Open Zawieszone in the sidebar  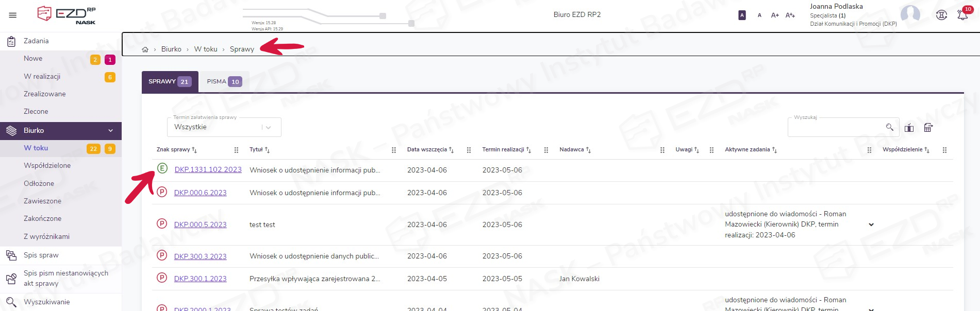[42, 201]
